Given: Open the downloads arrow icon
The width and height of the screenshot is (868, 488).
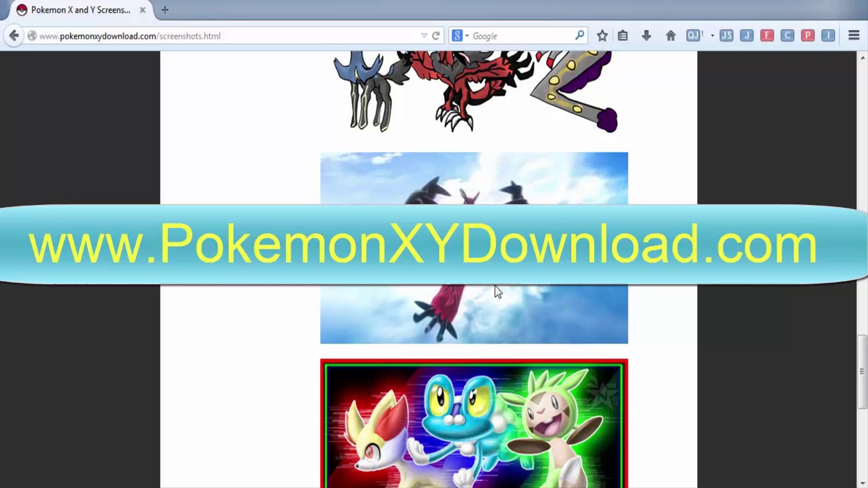Looking at the screenshot, I should 646,36.
